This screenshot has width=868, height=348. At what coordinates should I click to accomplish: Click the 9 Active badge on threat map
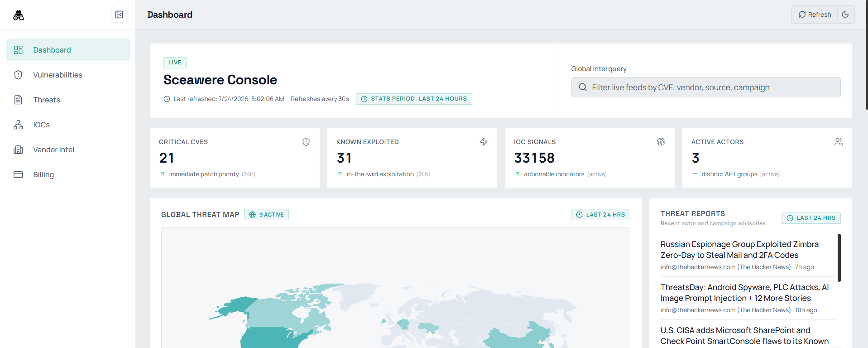point(266,215)
